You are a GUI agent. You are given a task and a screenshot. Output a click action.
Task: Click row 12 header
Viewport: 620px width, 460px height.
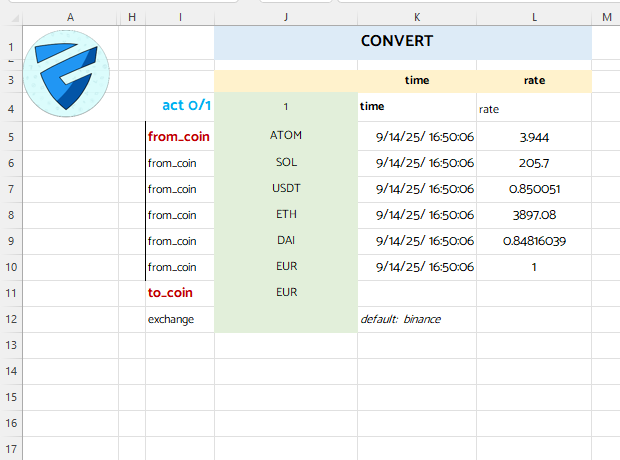(10, 319)
